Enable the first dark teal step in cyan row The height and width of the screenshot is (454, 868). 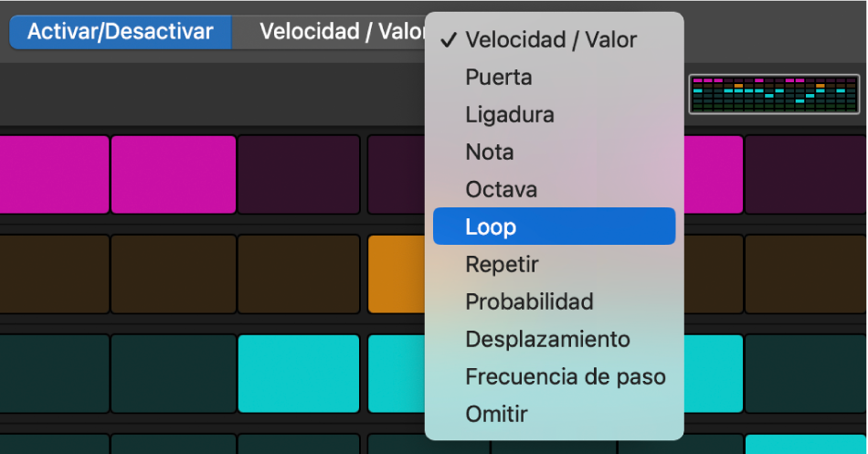coord(53,375)
